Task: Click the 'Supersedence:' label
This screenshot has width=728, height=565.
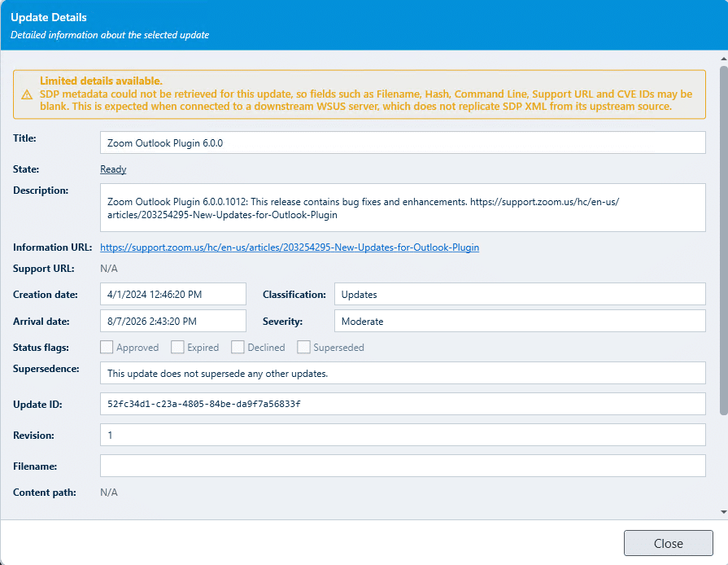Action: [46, 369]
